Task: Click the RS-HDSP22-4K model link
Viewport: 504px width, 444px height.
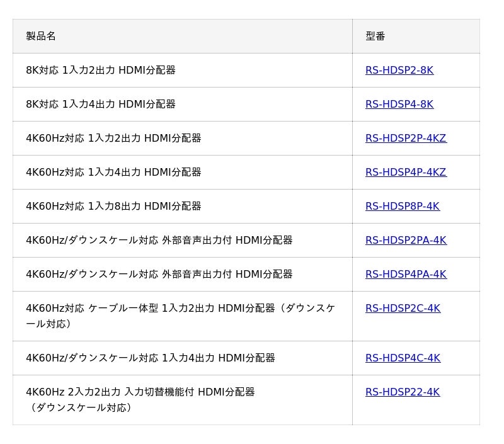Action: tap(402, 392)
